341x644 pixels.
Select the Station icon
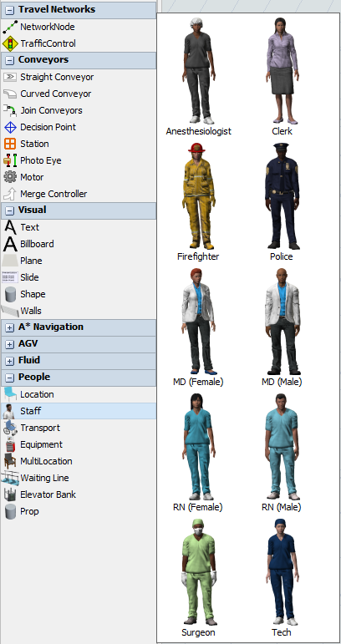point(10,144)
